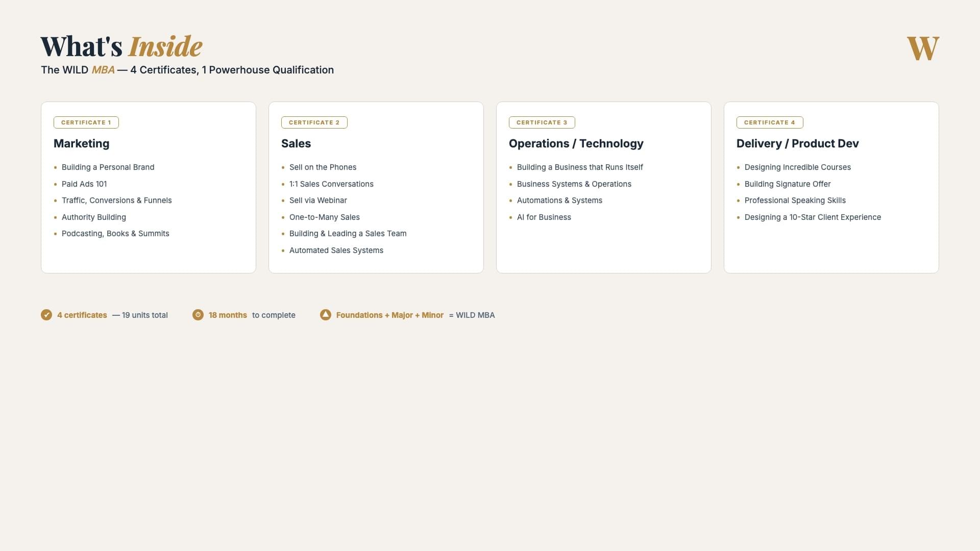The height and width of the screenshot is (551, 980).
Task: Click 'Podcasting, Books & Summits' item
Action: pyautogui.click(x=115, y=234)
